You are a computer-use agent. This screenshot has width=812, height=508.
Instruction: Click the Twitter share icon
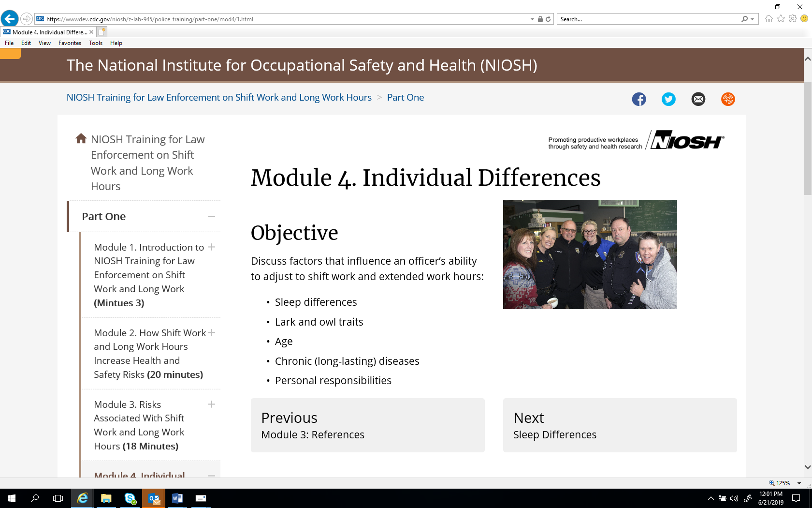pos(668,99)
